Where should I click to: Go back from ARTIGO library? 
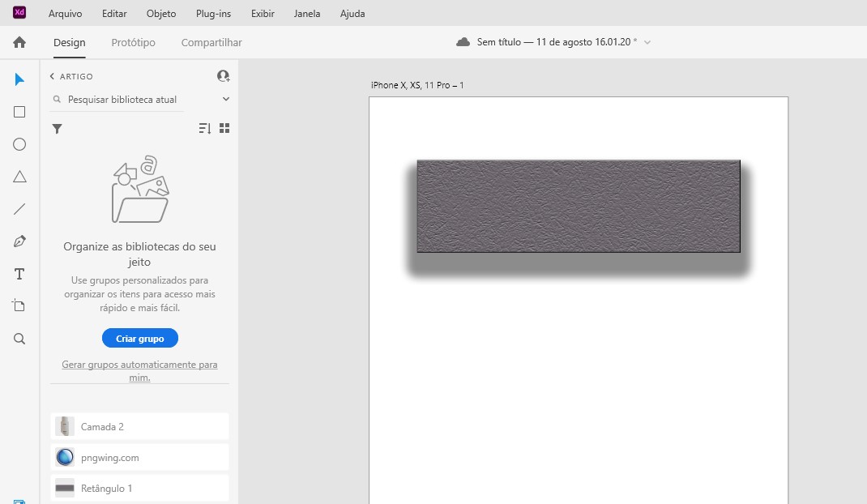click(52, 76)
